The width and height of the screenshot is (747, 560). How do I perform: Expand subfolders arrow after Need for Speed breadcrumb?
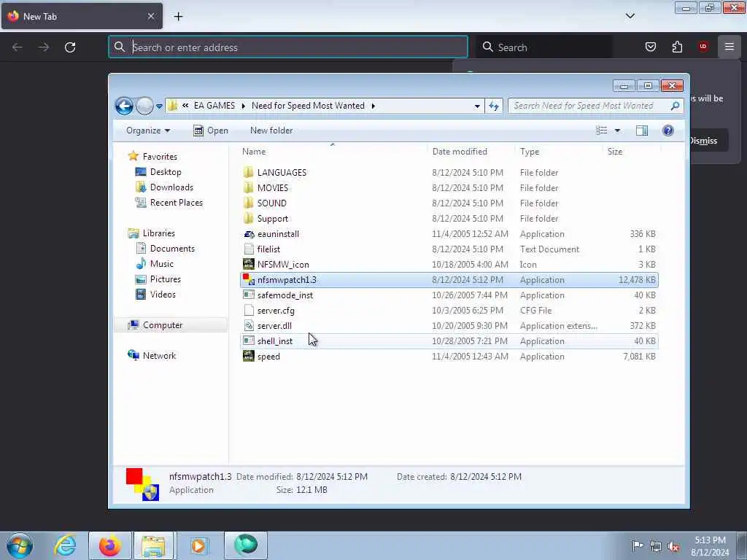pyautogui.click(x=373, y=106)
